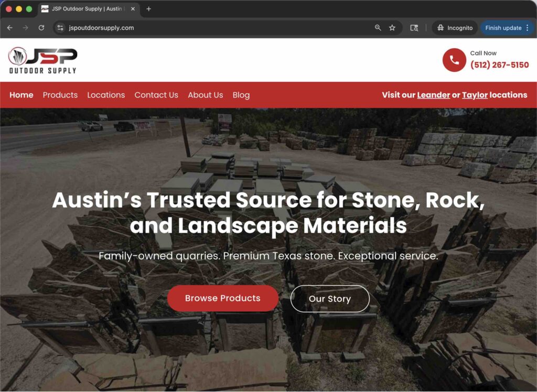Click the JSP Outdoor Supply logo

point(43,60)
